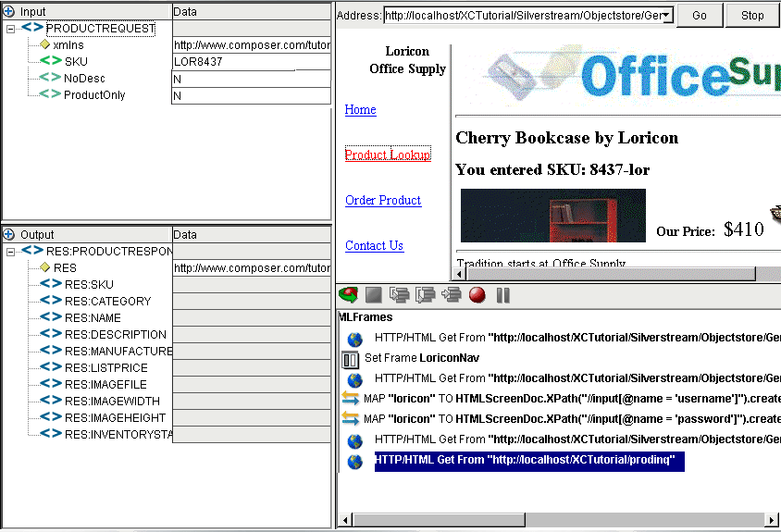The height and width of the screenshot is (532, 781).
Task: Click the MAP loricon username arrows icon
Action: tap(350, 398)
